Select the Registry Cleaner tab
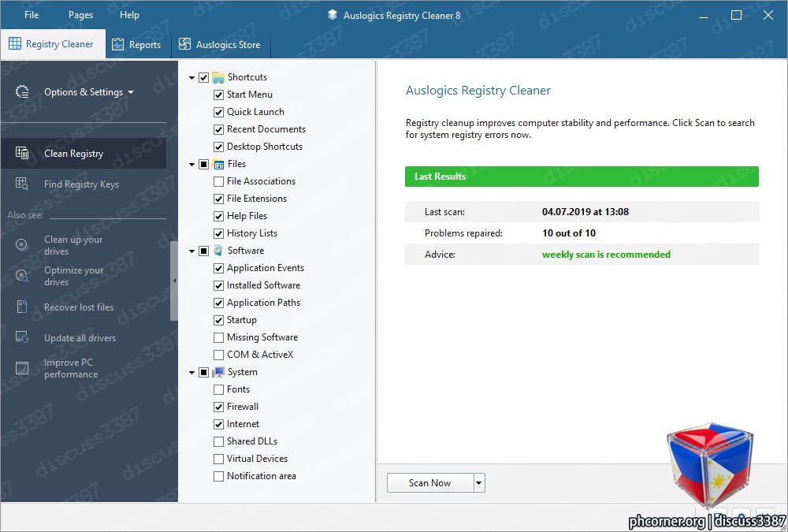 tap(53, 44)
